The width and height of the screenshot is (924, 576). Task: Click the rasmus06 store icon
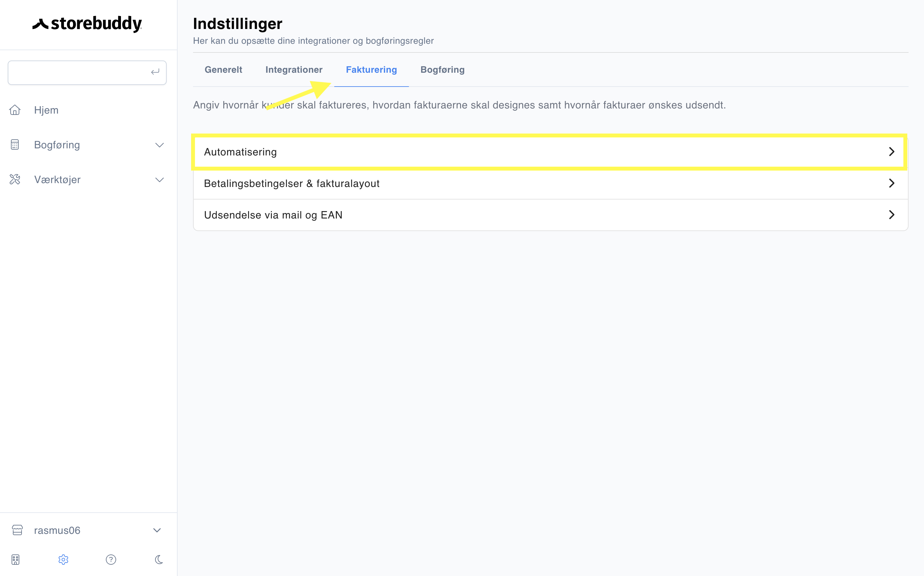pos(17,530)
